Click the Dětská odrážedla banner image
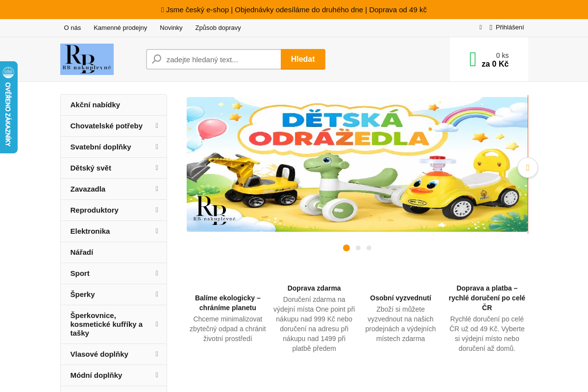The height and width of the screenshot is (392, 588). tap(357, 164)
